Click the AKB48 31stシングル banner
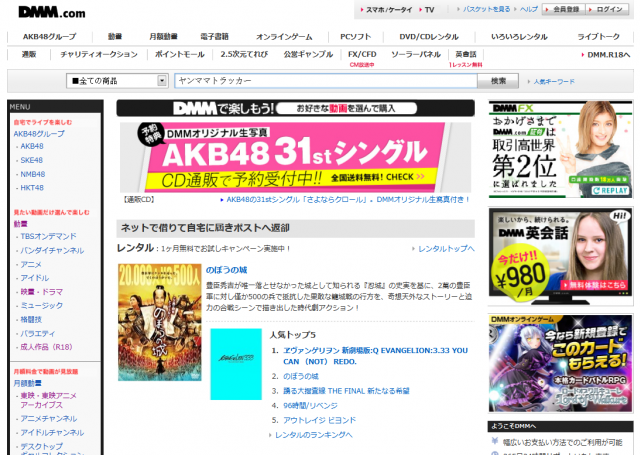 coord(296,158)
